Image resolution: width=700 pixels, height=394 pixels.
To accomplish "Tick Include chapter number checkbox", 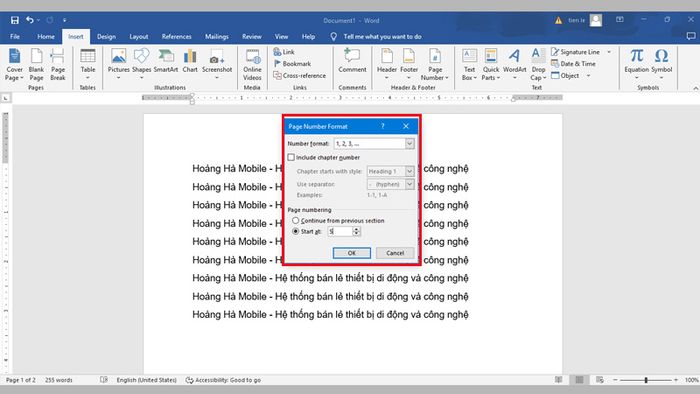I will [x=291, y=157].
